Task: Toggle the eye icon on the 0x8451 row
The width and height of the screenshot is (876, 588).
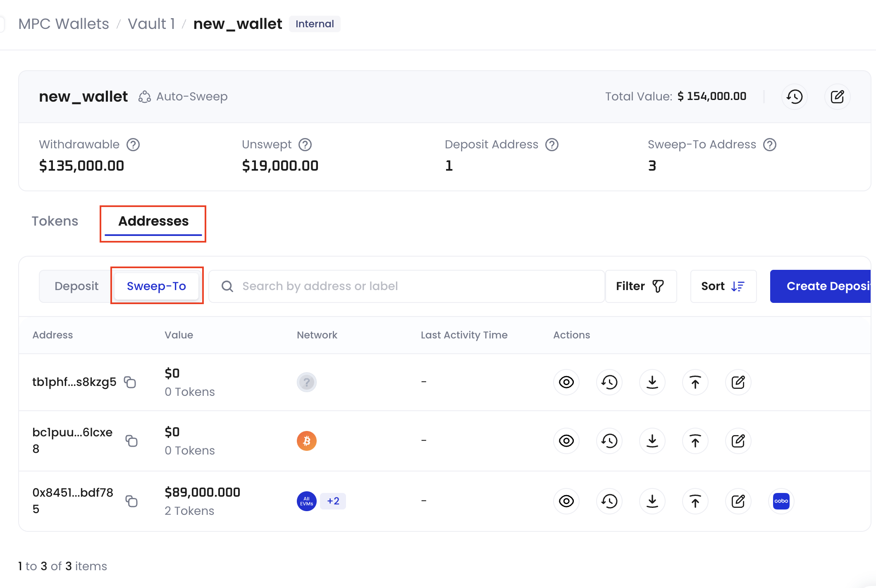Action: [x=566, y=501]
